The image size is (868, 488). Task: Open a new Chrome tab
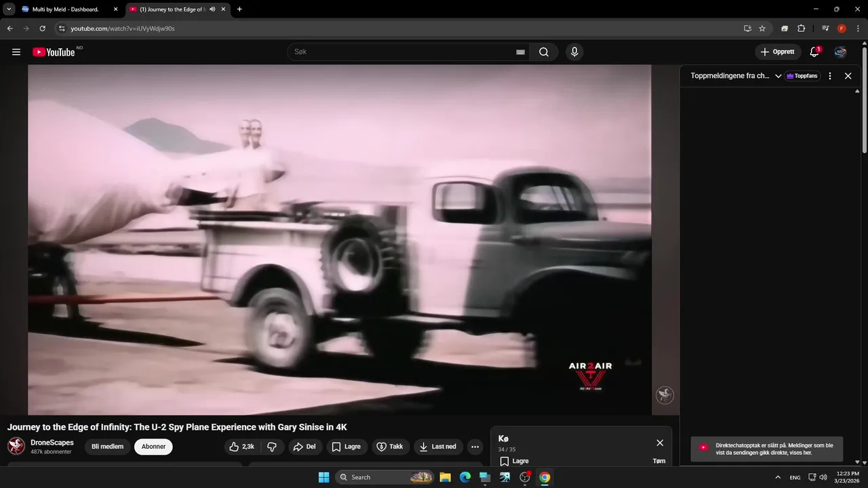239,9
